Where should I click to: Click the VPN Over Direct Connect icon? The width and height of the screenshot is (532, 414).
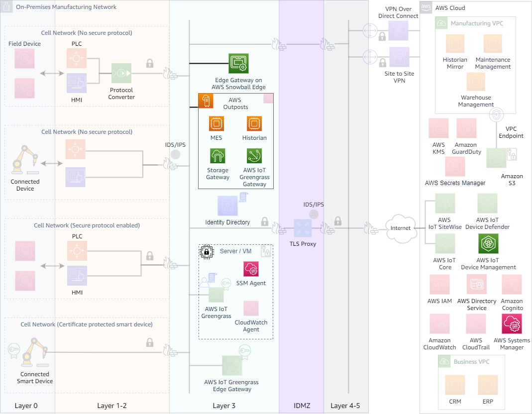pos(398,30)
